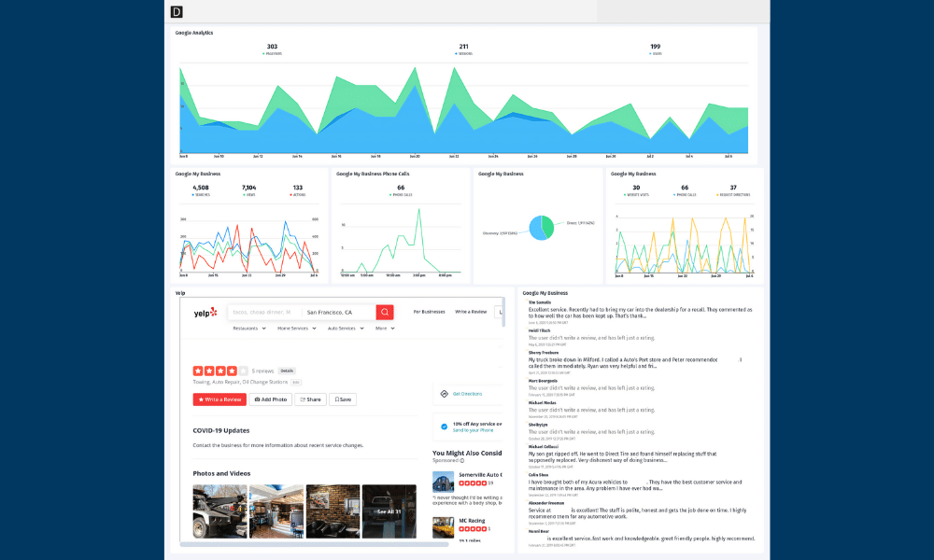
Task: Toggle the Pageviews legend with value 303
Action: pyautogui.click(x=272, y=49)
